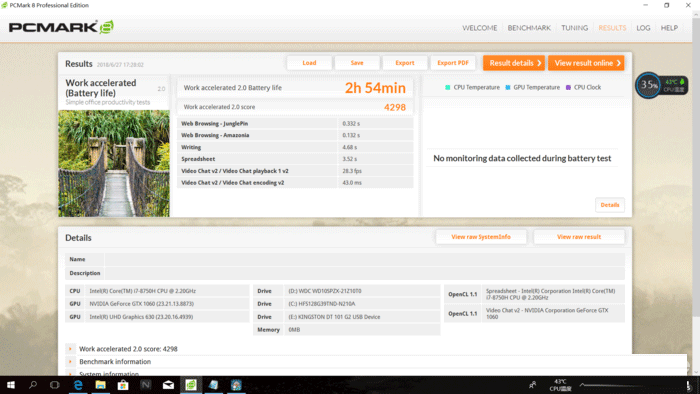The height and width of the screenshot is (394, 700).
Task: Click the monitoring Details button
Action: 610,205
